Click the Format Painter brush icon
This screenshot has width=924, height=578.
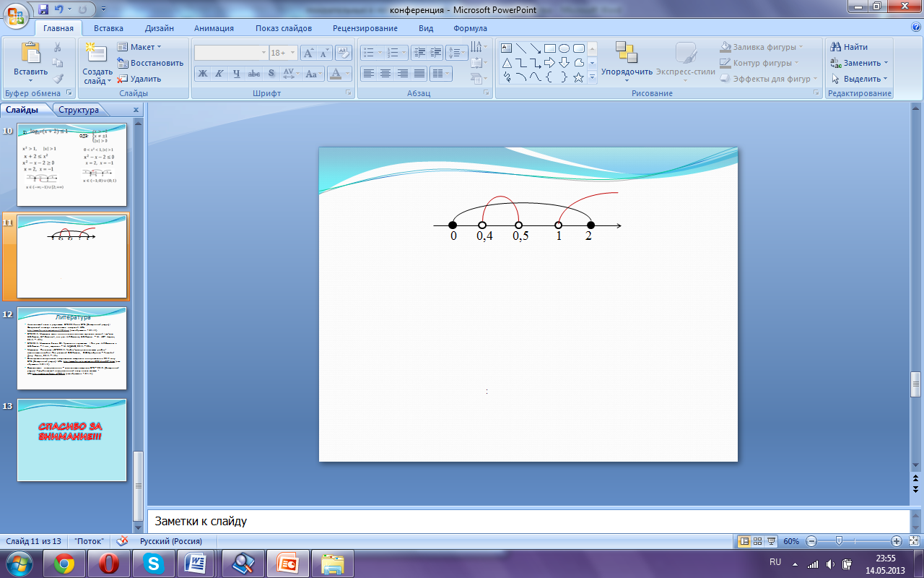coord(58,79)
